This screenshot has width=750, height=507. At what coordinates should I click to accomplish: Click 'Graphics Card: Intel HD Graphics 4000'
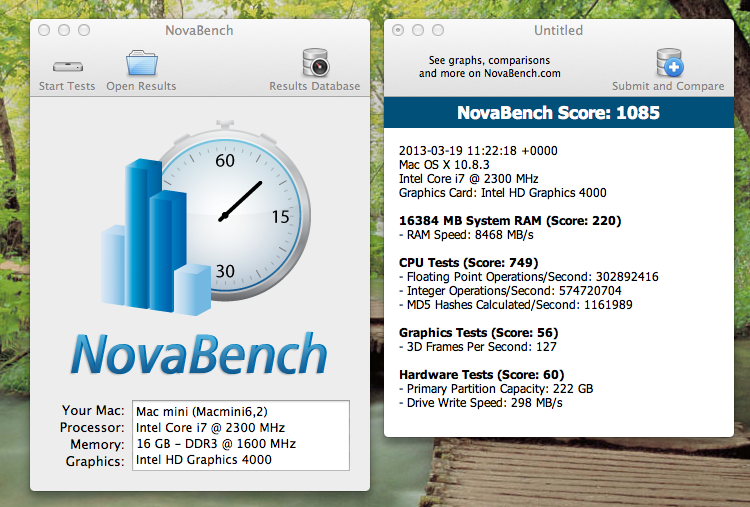pos(503,193)
